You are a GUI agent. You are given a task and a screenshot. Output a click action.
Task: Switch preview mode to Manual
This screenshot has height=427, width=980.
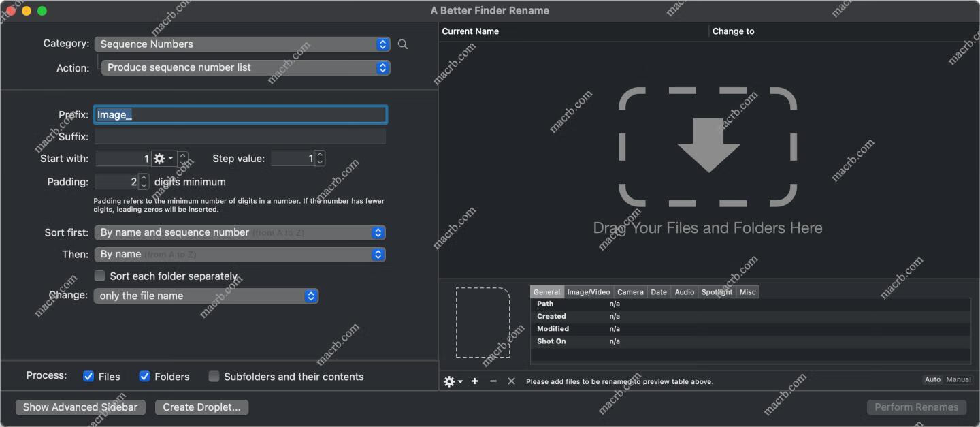point(958,379)
